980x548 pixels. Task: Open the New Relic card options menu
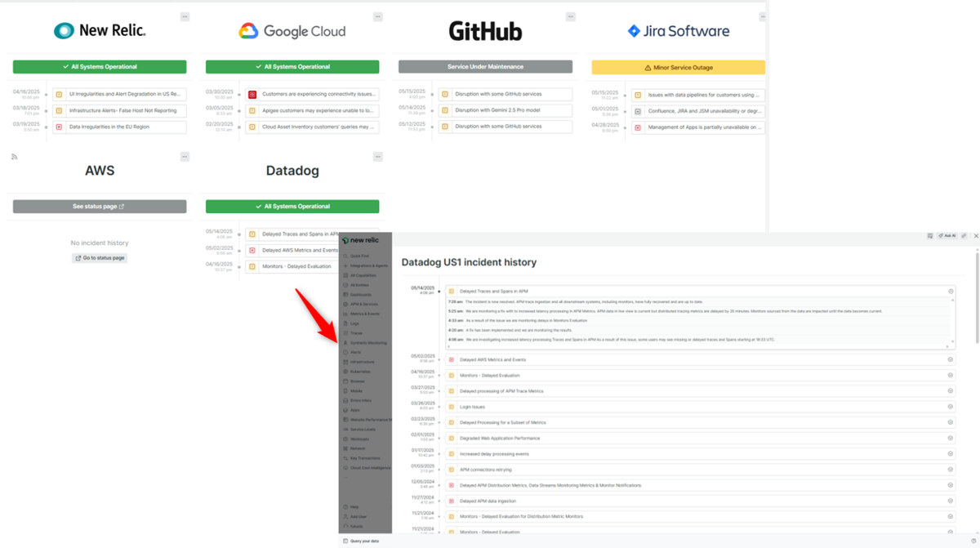pos(185,16)
